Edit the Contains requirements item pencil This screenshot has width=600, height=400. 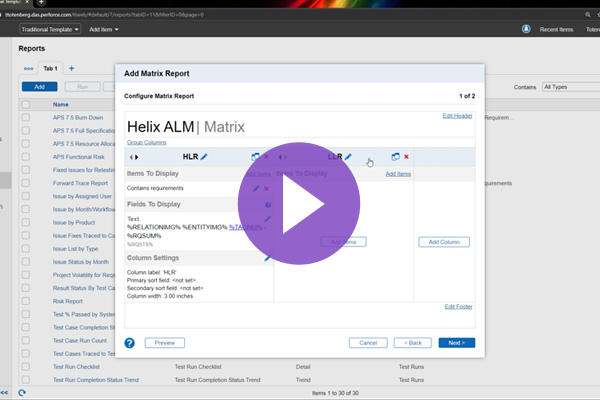(x=256, y=188)
